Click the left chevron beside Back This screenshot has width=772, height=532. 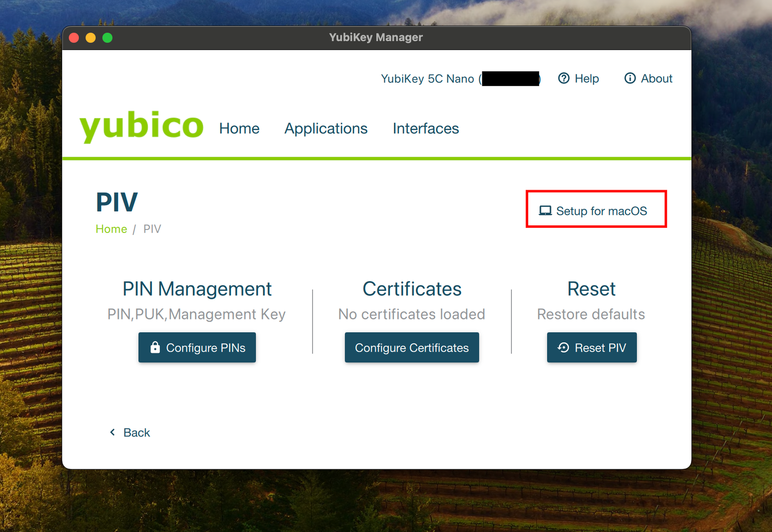(112, 432)
